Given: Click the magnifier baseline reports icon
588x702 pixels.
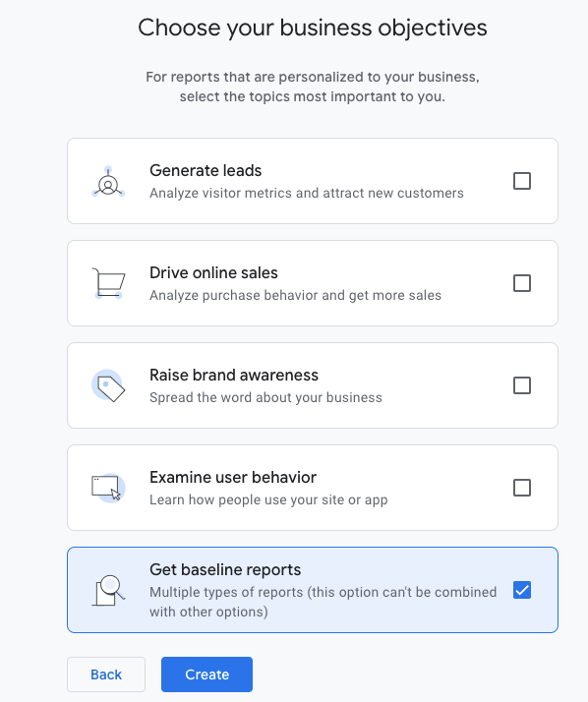Looking at the screenshot, I should pos(108,590).
